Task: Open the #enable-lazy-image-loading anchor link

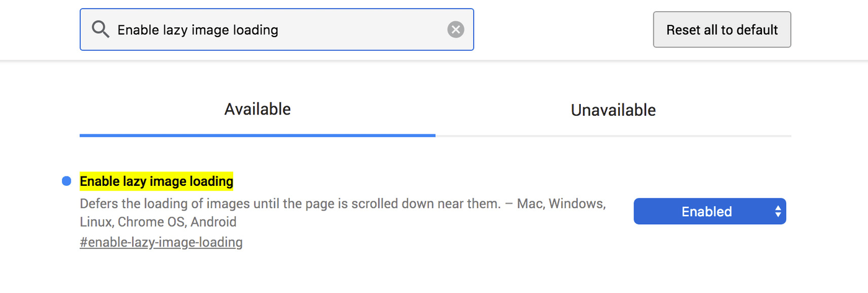Action: coord(161,242)
